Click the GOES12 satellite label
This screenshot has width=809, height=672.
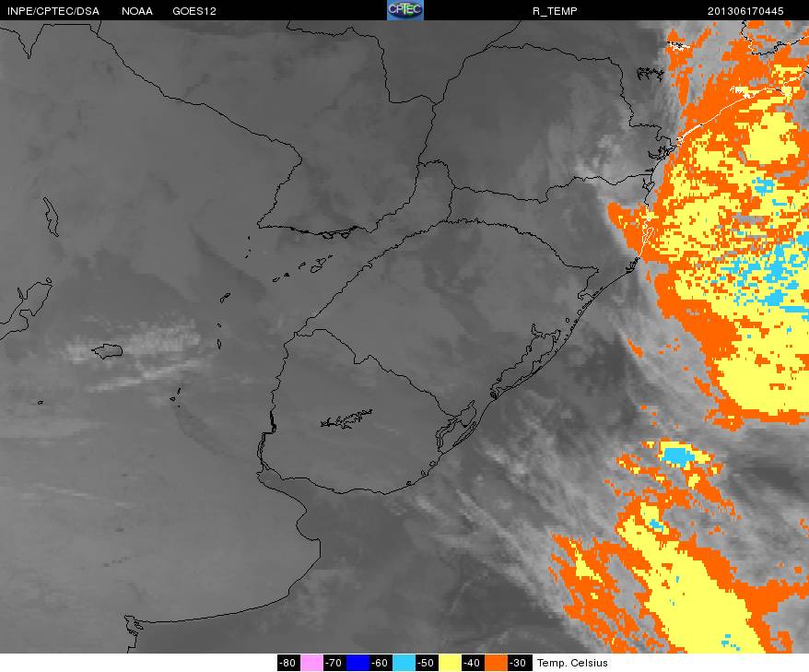pyautogui.click(x=194, y=11)
